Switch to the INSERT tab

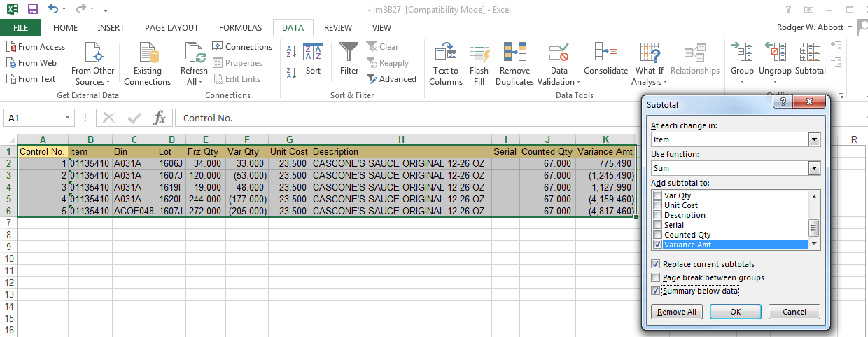click(x=111, y=28)
